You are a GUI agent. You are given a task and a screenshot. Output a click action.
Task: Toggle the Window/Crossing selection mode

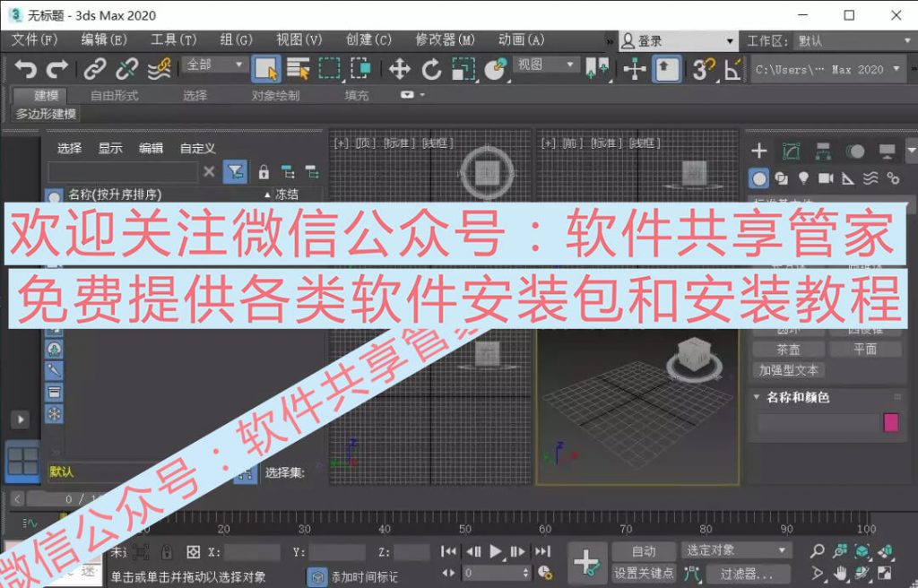pos(360,69)
